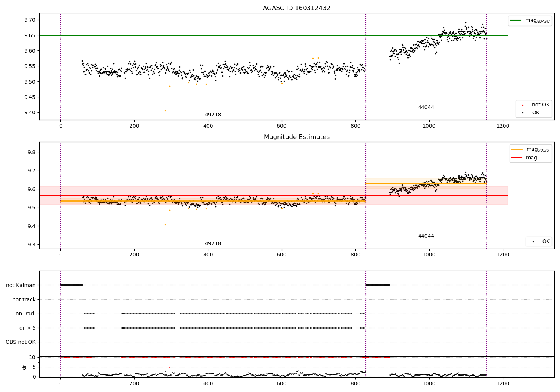Click the "44044" annotation in the AGASC ID plot
This screenshot has width=560, height=392.
(426, 108)
